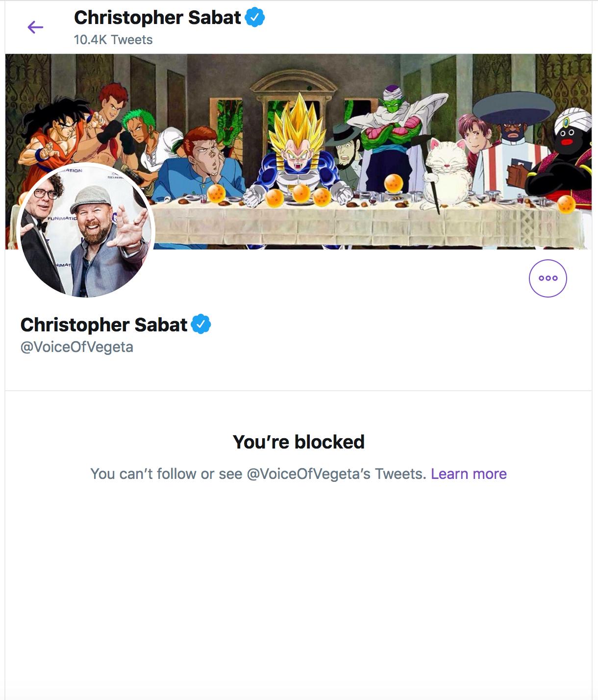The width and height of the screenshot is (598, 700).
Task: Click the Christopher Sabat title in the top bar
Action: pyautogui.click(x=157, y=18)
